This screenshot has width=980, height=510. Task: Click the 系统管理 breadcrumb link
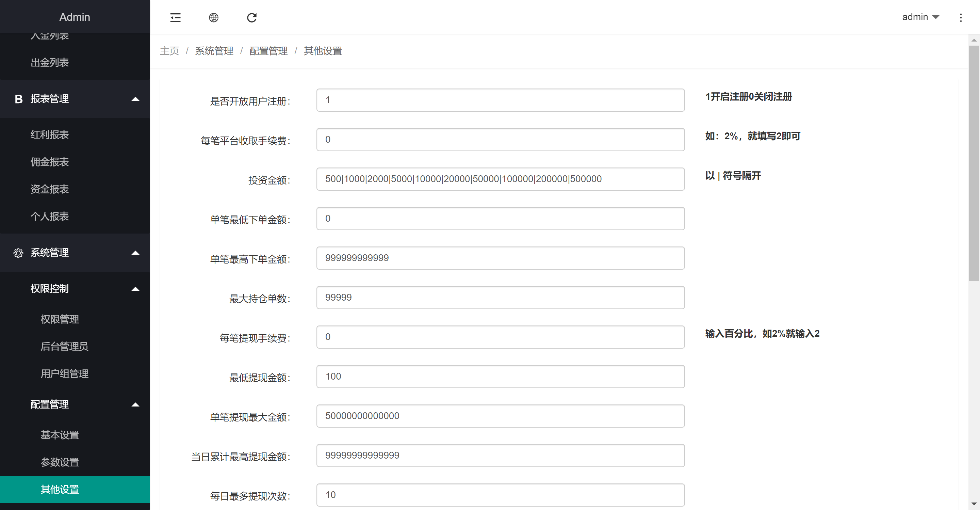click(x=214, y=51)
